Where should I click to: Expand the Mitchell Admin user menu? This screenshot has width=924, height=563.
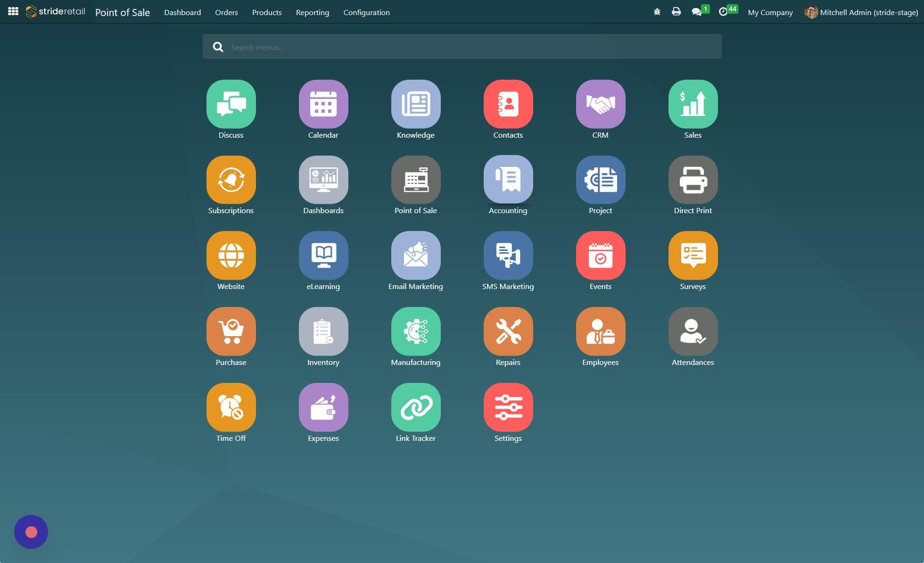[861, 12]
